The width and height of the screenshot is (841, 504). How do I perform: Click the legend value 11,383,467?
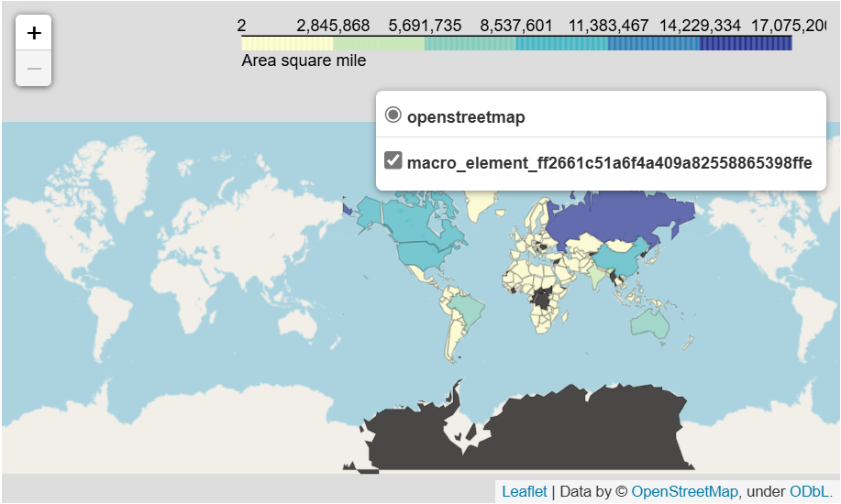pos(608,26)
